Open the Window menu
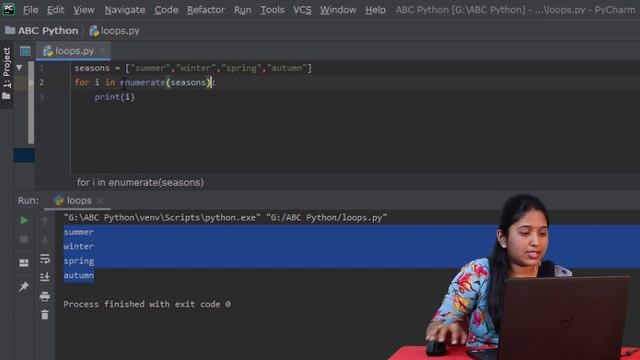The height and width of the screenshot is (360, 640). point(338,9)
